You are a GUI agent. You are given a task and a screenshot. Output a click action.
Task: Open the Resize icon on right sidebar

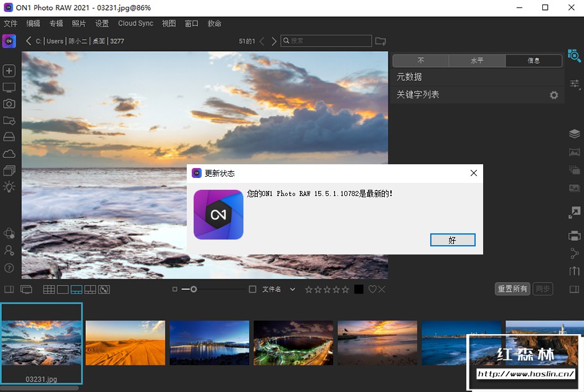pyautogui.click(x=574, y=213)
